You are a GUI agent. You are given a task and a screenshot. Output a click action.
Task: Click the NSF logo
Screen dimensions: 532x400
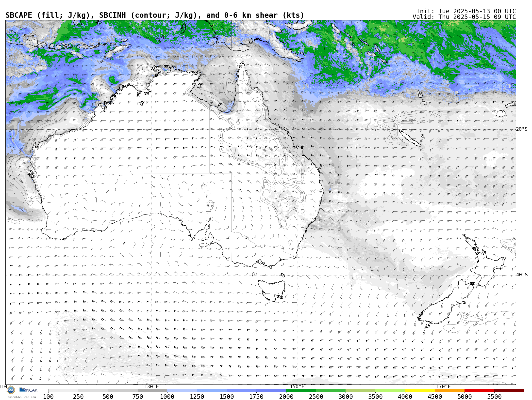click(x=11, y=390)
